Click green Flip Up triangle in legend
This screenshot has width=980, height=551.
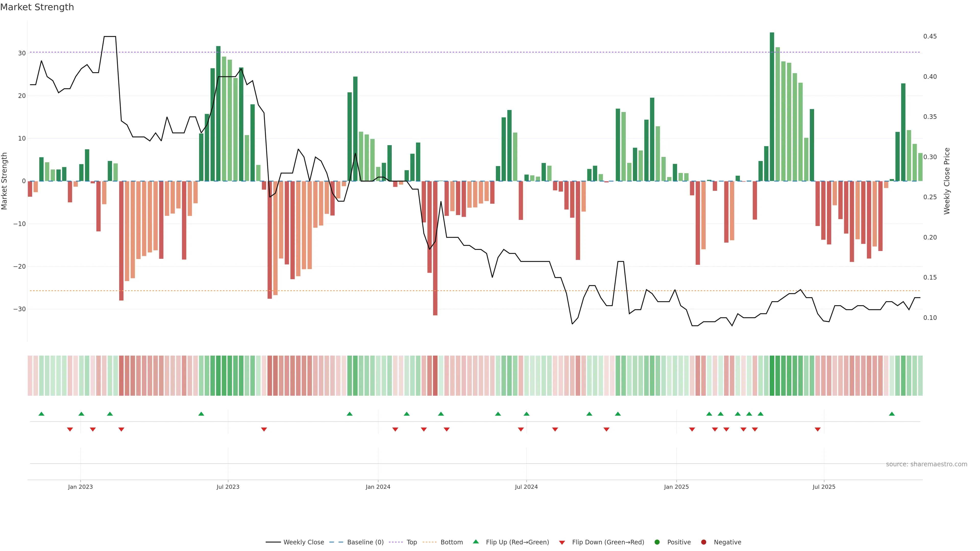click(475, 542)
